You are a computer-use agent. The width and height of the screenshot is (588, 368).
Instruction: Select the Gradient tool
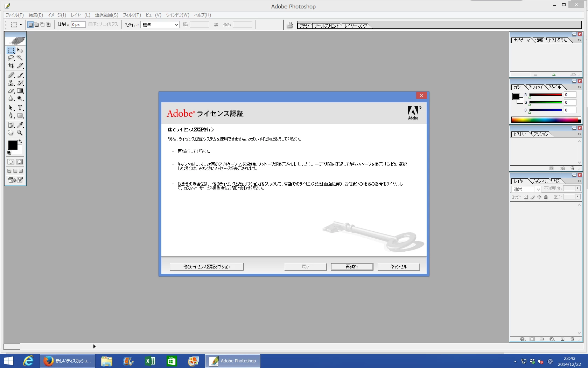(x=20, y=91)
